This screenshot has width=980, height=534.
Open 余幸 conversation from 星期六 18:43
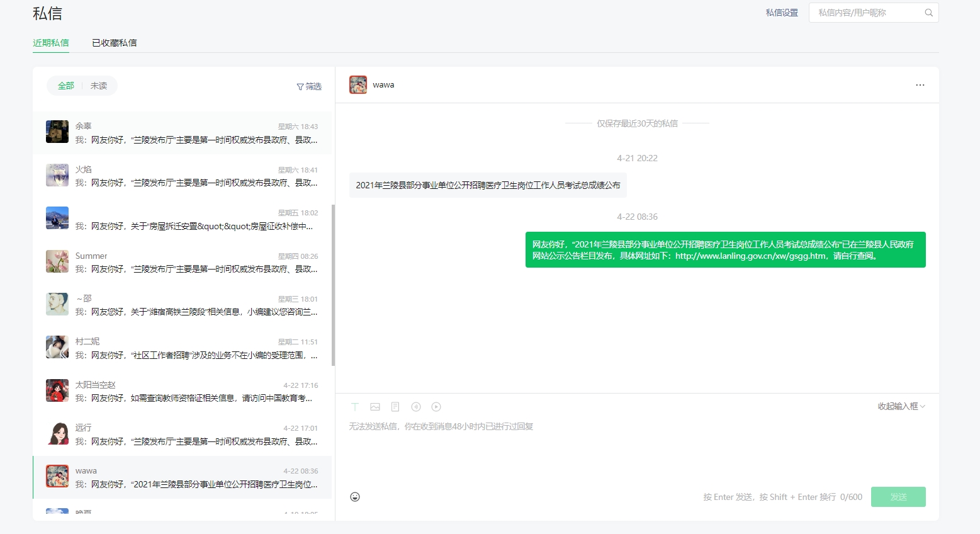click(183, 133)
